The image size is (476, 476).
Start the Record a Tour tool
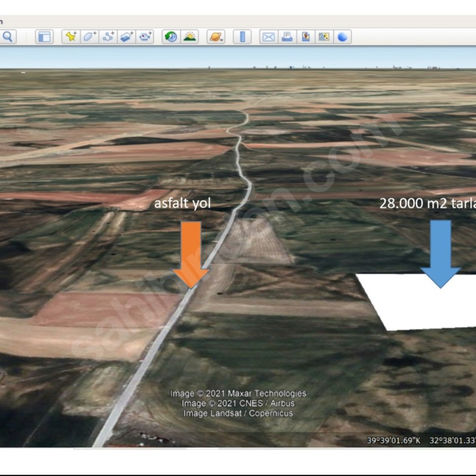pyautogui.click(x=145, y=37)
